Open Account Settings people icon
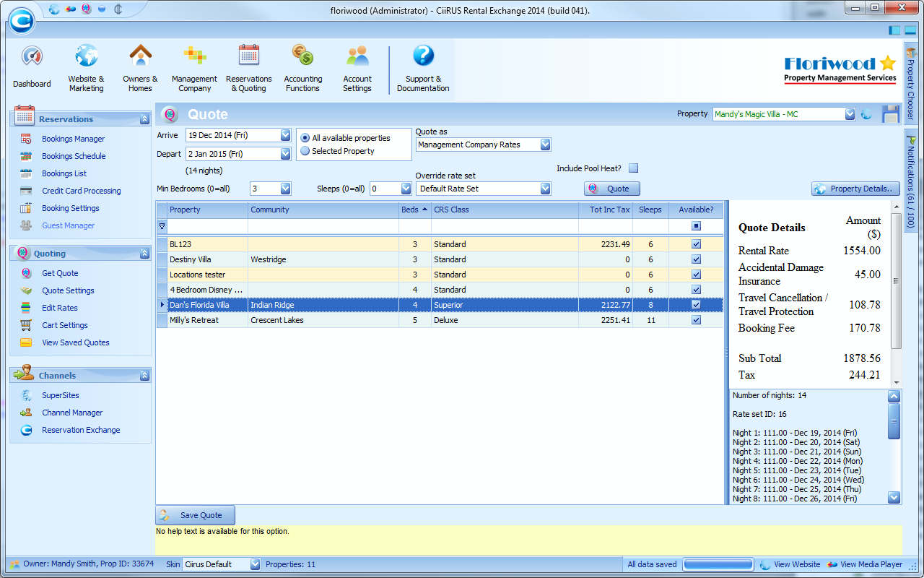Screen dimensions: 924x578 point(357,56)
